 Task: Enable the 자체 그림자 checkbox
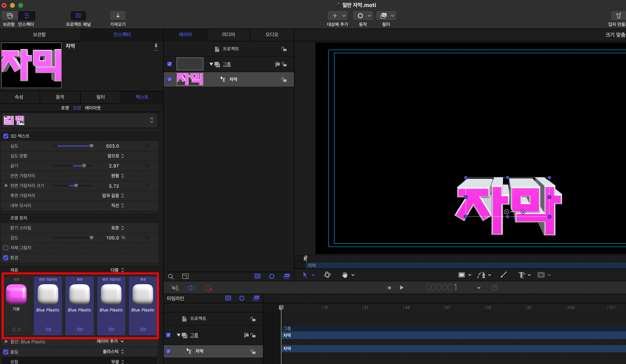(x=6, y=248)
